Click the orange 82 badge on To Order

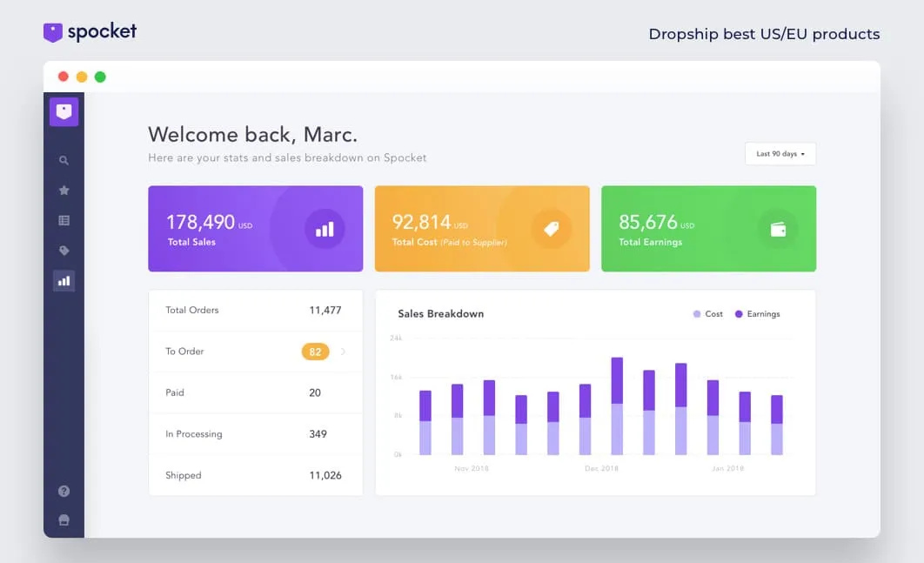tap(317, 352)
